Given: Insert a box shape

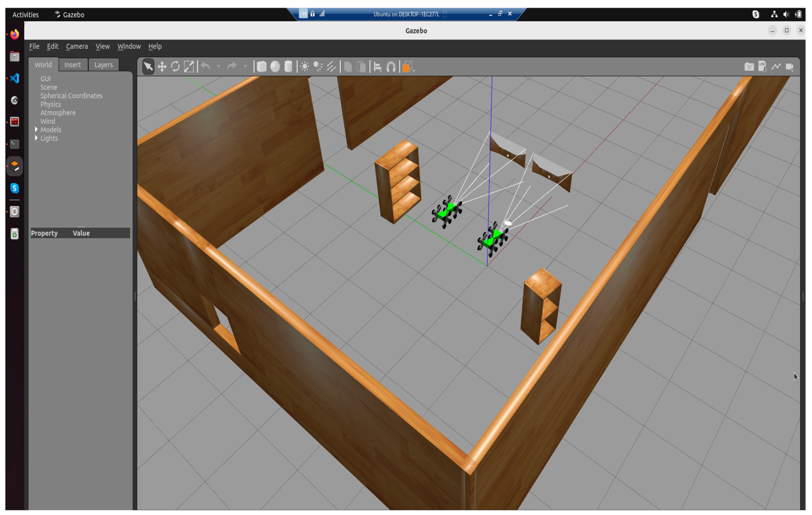Looking at the screenshot, I should point(262,67).
